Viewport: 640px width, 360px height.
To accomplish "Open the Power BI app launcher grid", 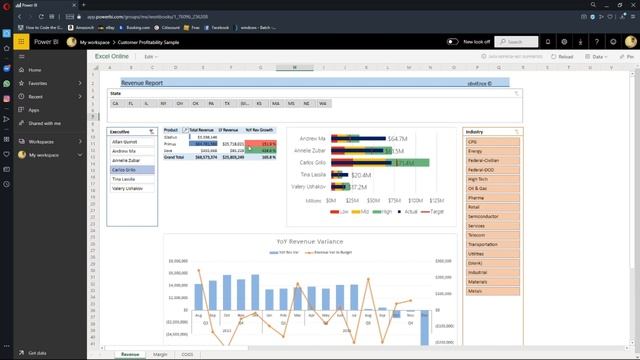I will coord(21,42).
